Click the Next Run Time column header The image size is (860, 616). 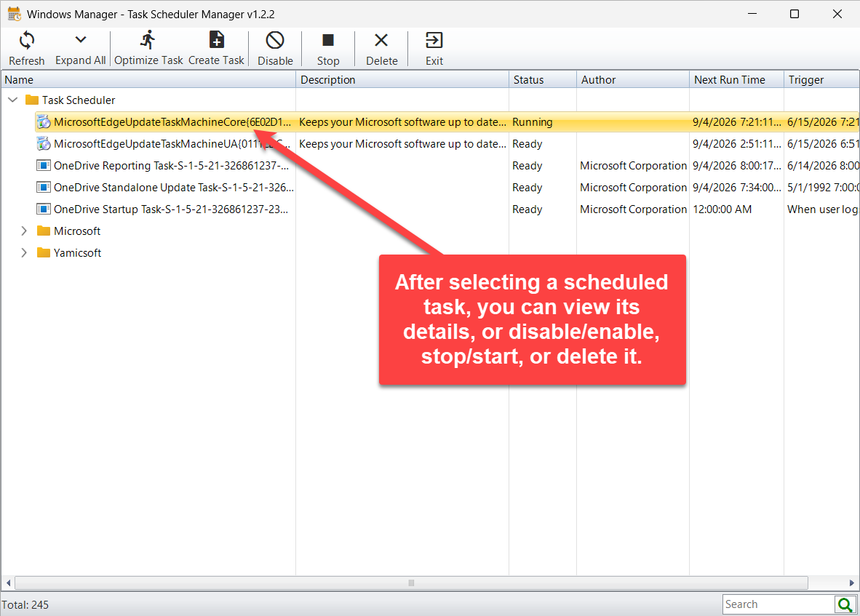point(736,79)
